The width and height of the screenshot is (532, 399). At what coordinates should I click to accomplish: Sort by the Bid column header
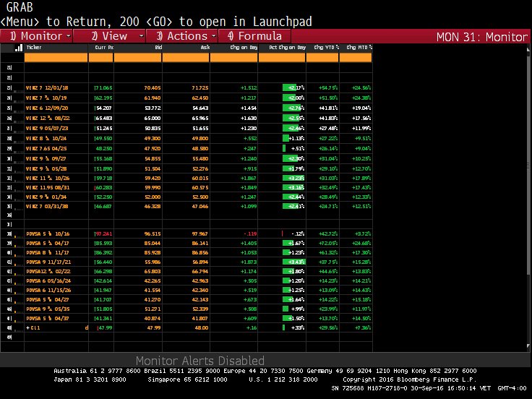158,48
